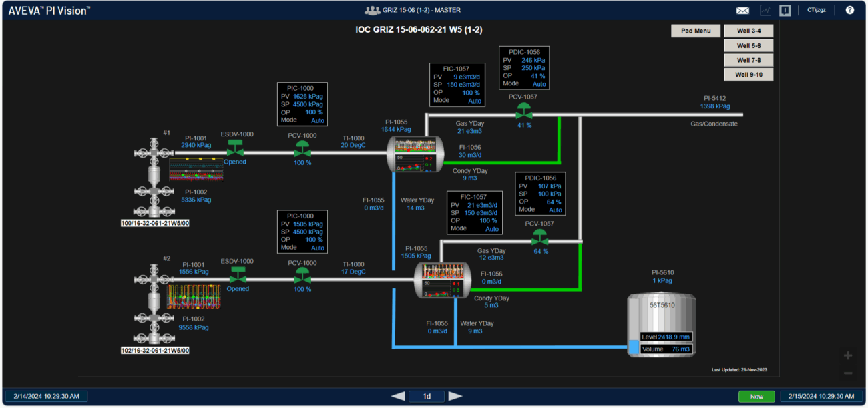Click the PCV-1057 valve showing 41 %
Screen dimensions: 868x408
pyautogui.click(x=524, y=113)
